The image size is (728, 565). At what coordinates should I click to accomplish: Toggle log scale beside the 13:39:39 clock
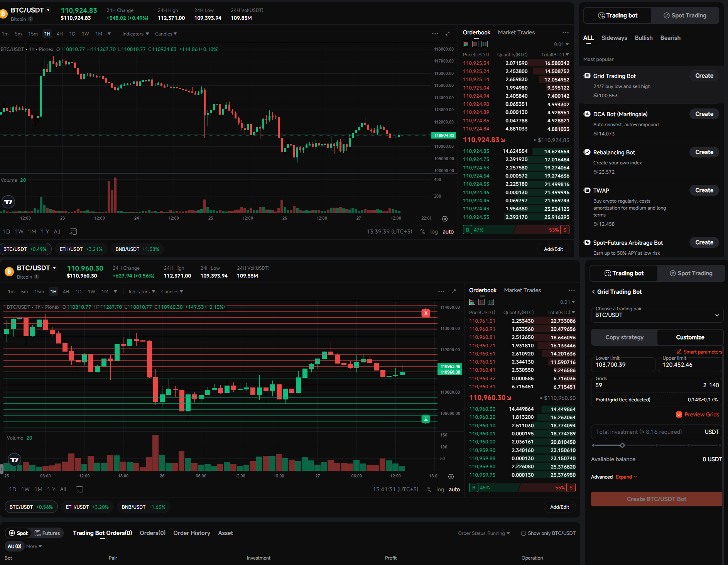pyautogui.click(x=434, y=232)
